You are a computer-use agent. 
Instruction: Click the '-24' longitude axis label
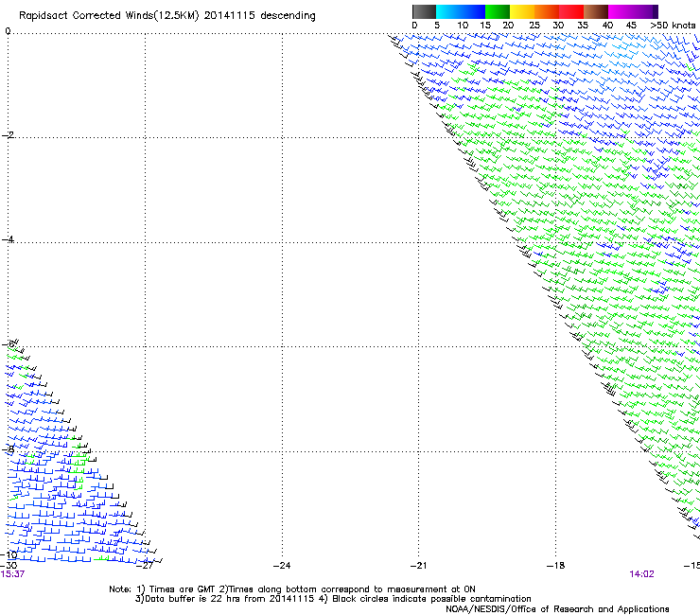tap(282, 566)
